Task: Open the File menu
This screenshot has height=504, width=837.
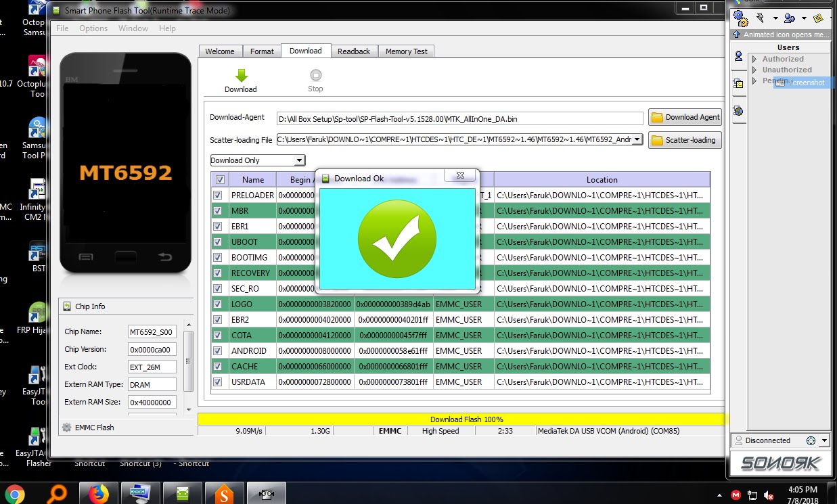Action: [x=62, y=28]
